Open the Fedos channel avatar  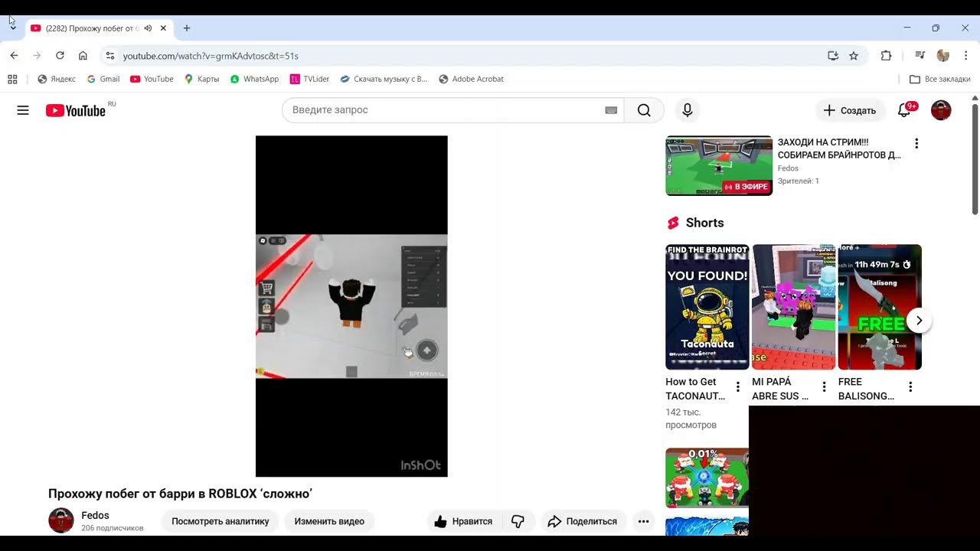tap(61, 520)
